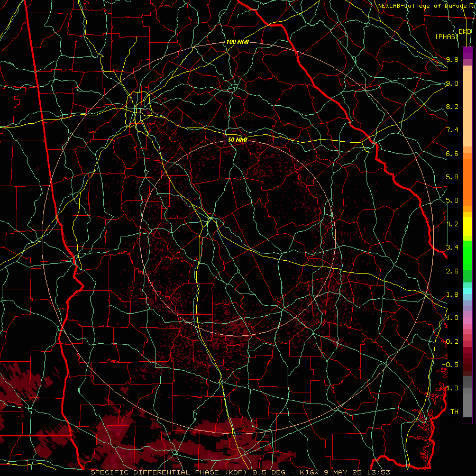Click the "6.6" color scale value

pyautogui.click(x=452, y=153)
